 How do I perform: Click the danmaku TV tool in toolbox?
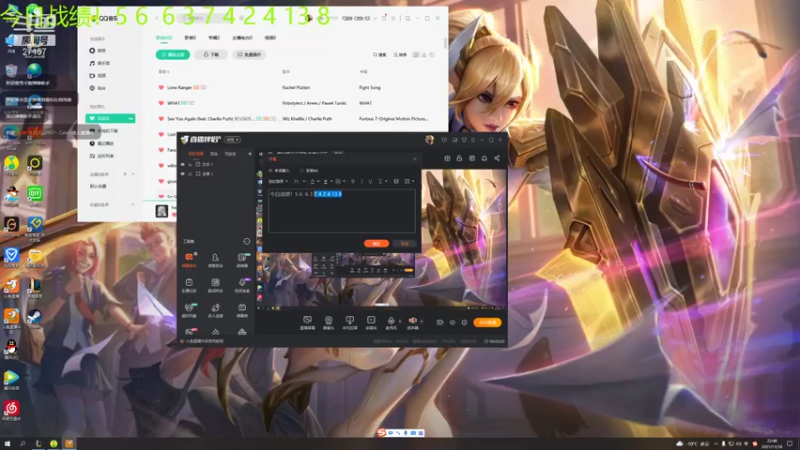(x=242, y=310)
